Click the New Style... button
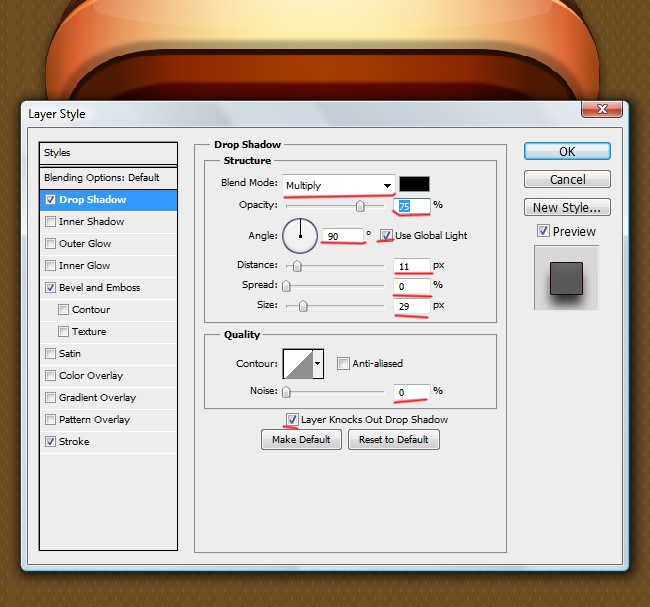 (567, 208)
